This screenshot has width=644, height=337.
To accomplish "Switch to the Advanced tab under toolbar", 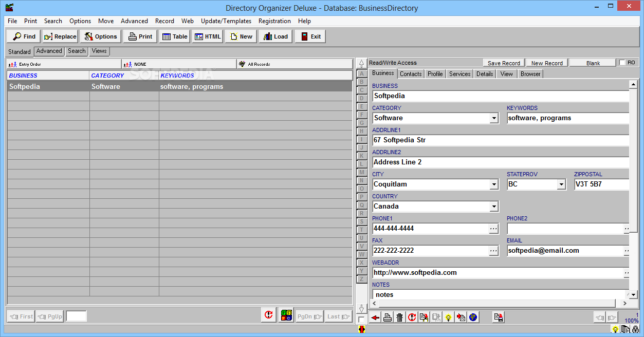I will pos(49,51).
